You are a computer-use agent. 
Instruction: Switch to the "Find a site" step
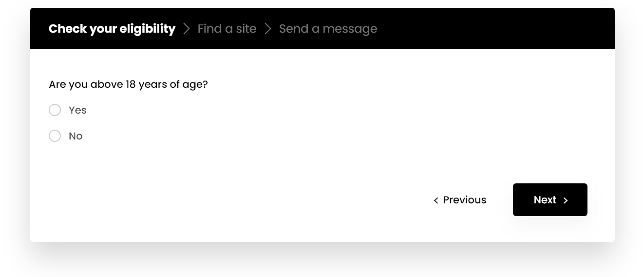click(x=227, y=29)
